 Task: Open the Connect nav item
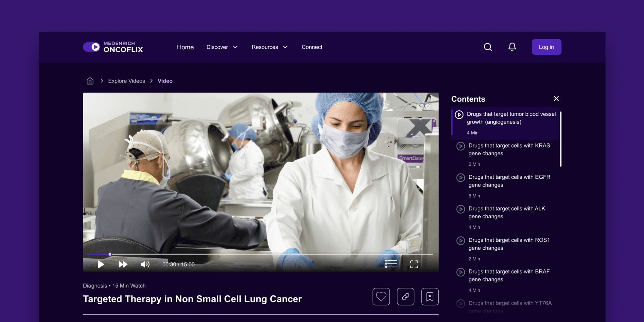pos(312,47)
